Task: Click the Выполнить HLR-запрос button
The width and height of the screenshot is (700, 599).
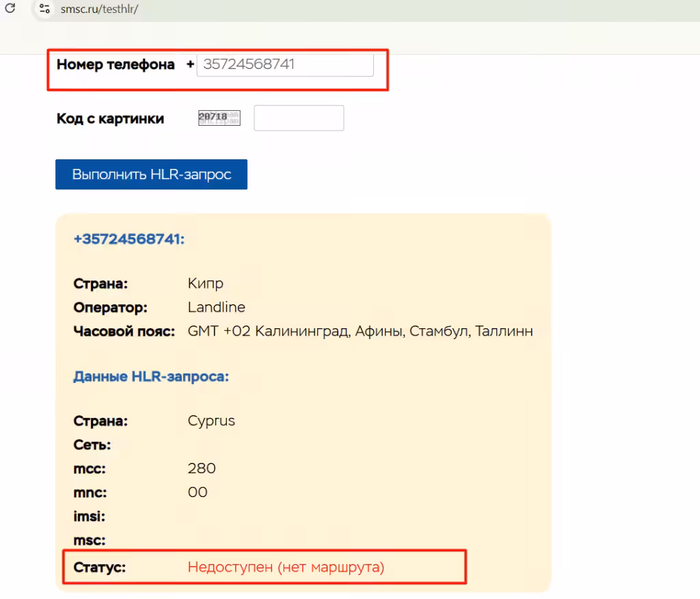Action: click(x=151, y=174)
